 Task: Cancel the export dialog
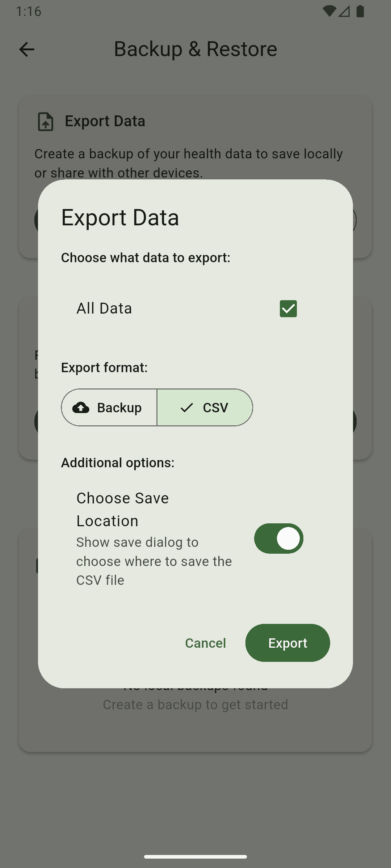coord(206,643)
